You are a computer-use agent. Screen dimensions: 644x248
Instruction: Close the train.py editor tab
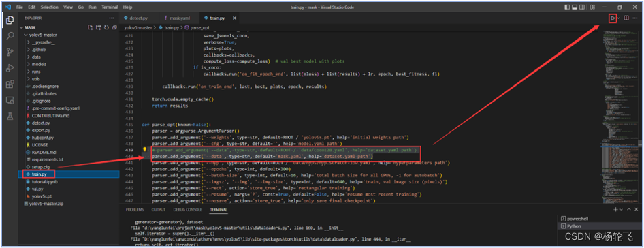tap(234, 18)
